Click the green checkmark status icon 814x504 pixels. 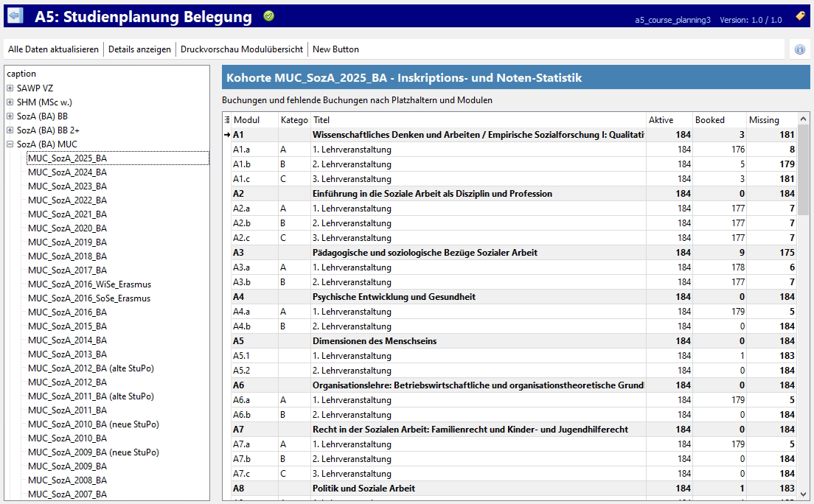click(x=268, y=16)
